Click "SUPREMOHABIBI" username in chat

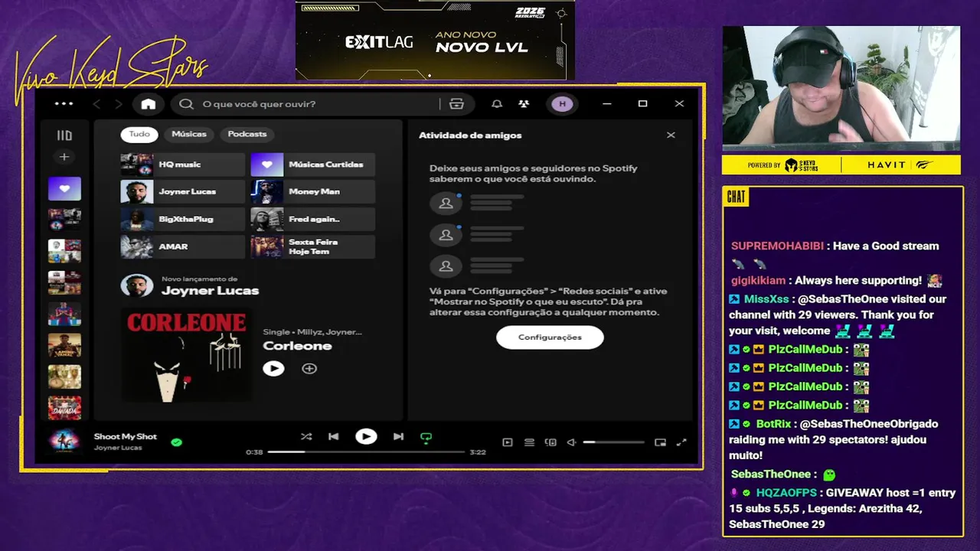tap(777, 246)
